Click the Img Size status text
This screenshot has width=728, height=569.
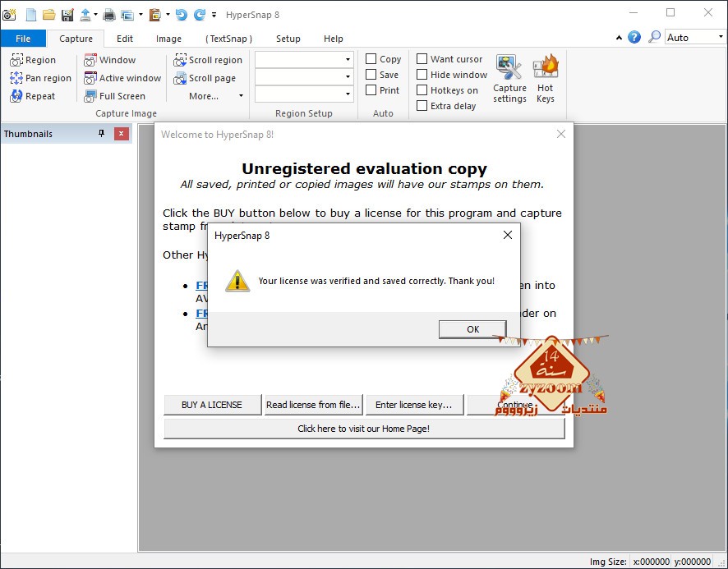click(x=608, y=562)
